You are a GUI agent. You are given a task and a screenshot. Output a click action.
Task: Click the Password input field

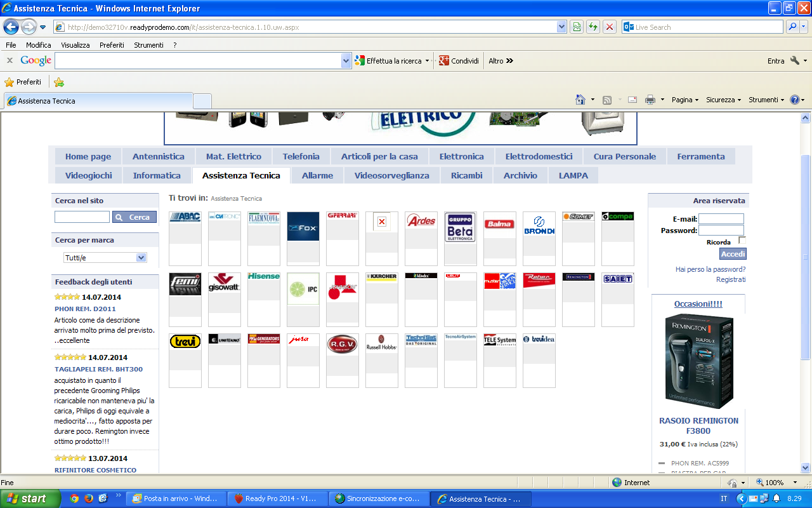pos(721,231)
